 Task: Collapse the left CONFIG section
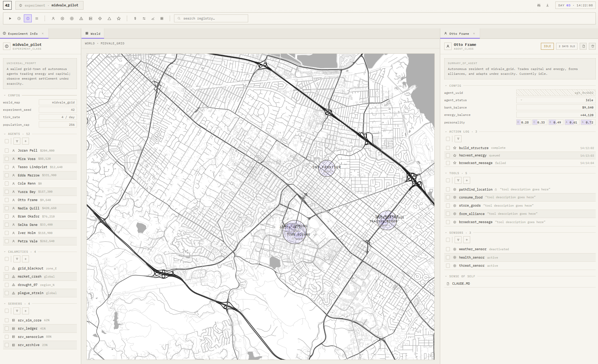pyautogui.click(x=5, y=96)
